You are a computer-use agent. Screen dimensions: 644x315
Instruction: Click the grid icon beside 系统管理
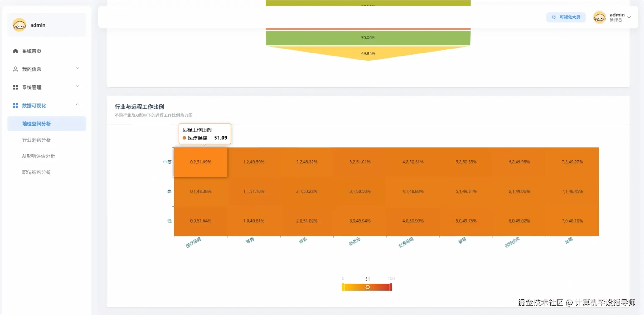coord(16,87)
